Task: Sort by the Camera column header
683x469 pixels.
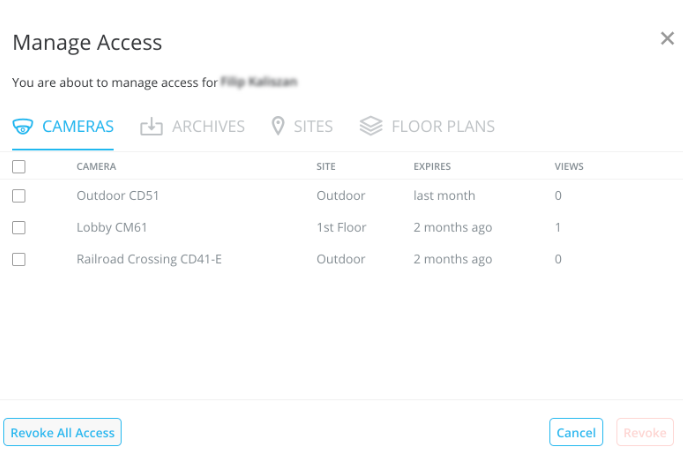Action: [96, 167]
